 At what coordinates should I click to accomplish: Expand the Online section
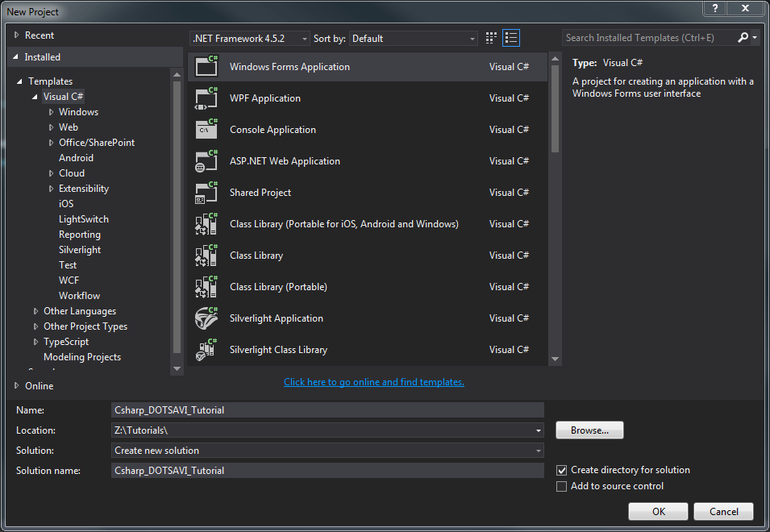pos(17,386)
